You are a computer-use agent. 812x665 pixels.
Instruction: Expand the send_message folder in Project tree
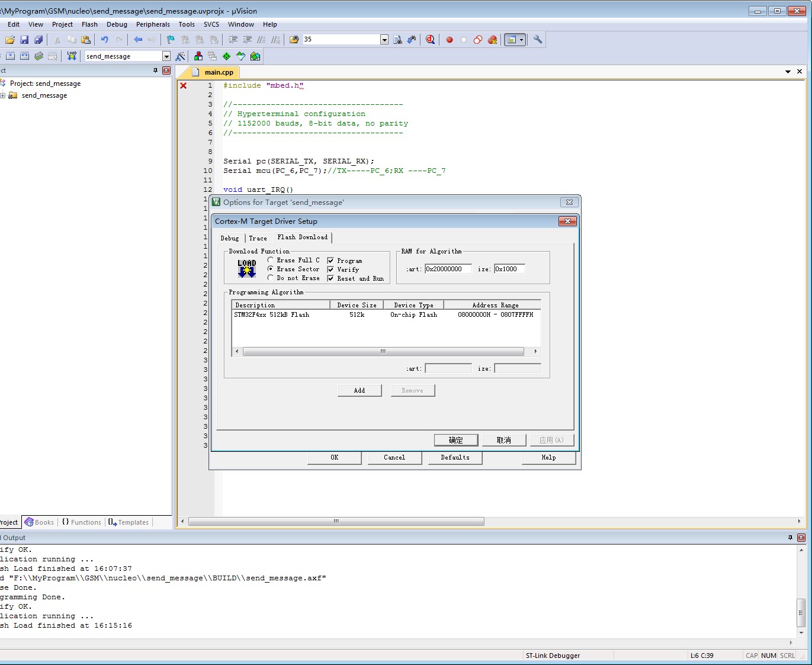(x=2, y=95)
